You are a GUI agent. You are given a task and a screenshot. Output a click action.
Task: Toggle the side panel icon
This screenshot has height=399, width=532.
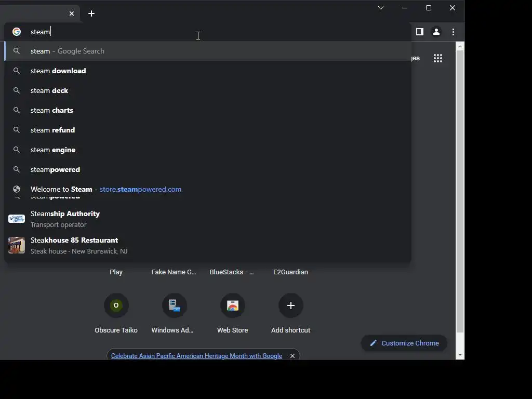point(420,32)
